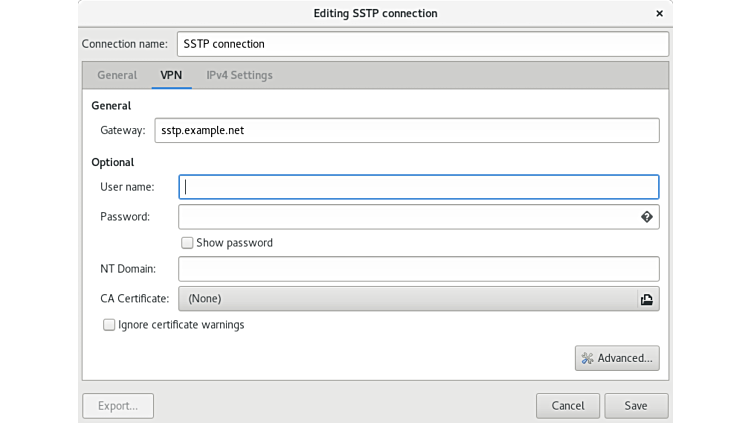
Task: Click the Export... button
Action: tap(117, 405)
